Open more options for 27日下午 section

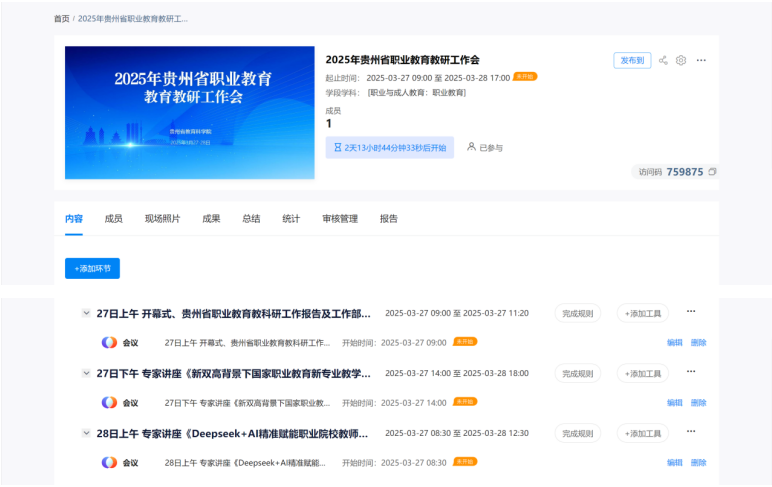(690, 372)
